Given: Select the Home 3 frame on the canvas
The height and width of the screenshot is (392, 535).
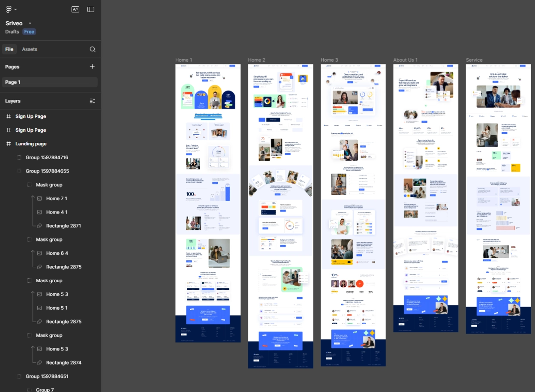Looking at the screenshot, I should [x=329, y=60].
